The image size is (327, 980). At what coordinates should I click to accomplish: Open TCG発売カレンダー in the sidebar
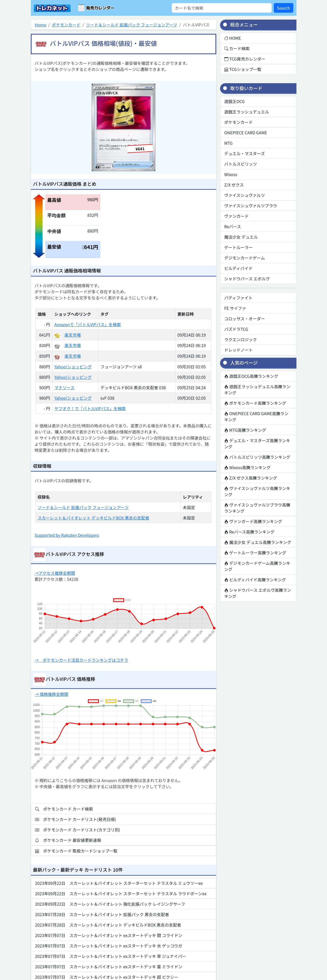[x=258, y=59]
